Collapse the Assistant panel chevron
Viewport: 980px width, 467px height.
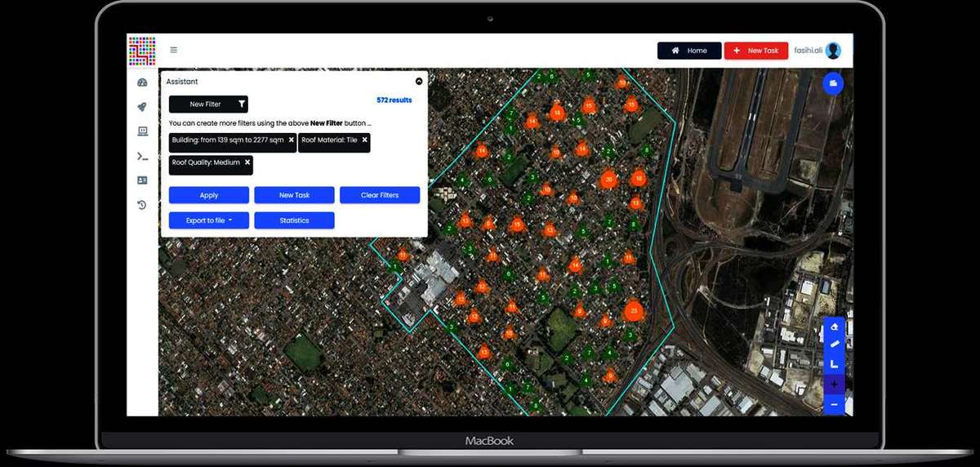click(x=419, y=82)
